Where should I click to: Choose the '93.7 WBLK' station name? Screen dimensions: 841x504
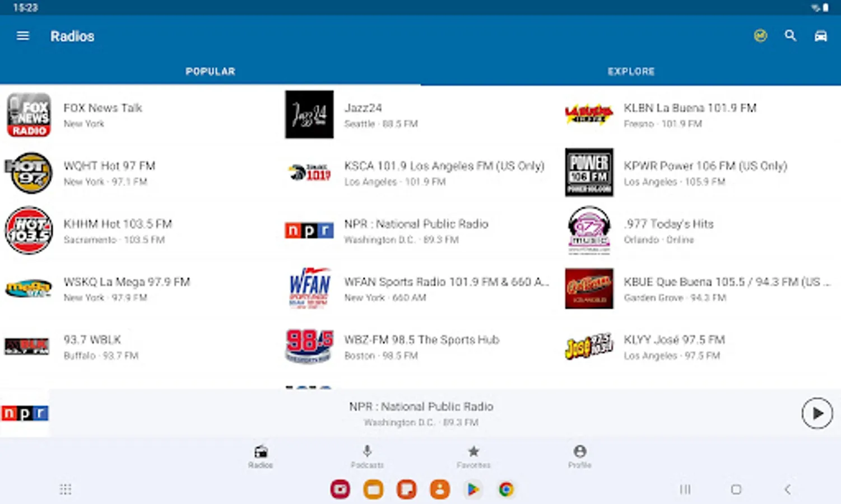(x=92, y=340)
